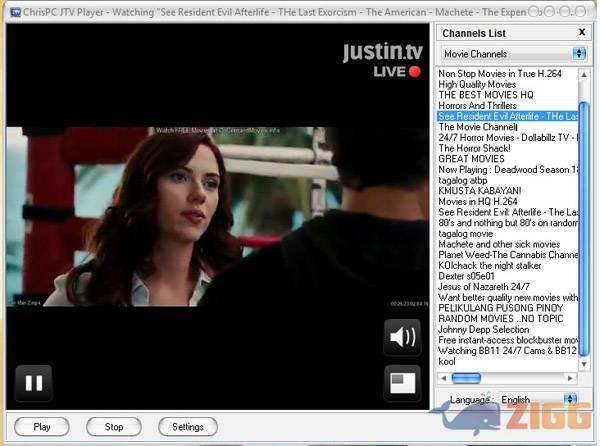Close the Channels List panel

click(582, 32)
